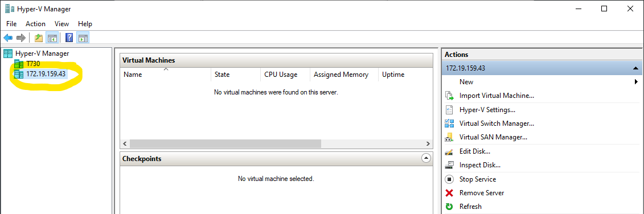644x214 pixels.
Task: Toggle the Show/Hide Action Pane toolbar icon
Action: (x=83, y=38)
